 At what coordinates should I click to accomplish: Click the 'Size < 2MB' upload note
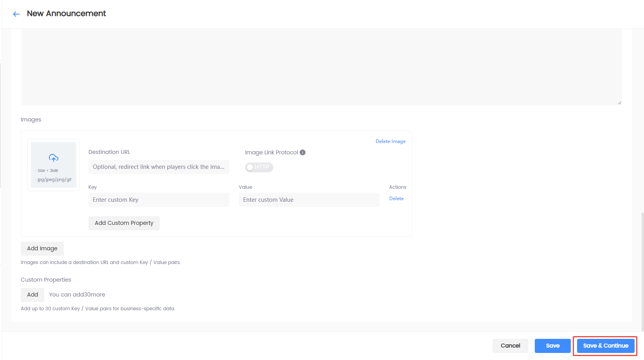tap(48, 171)
